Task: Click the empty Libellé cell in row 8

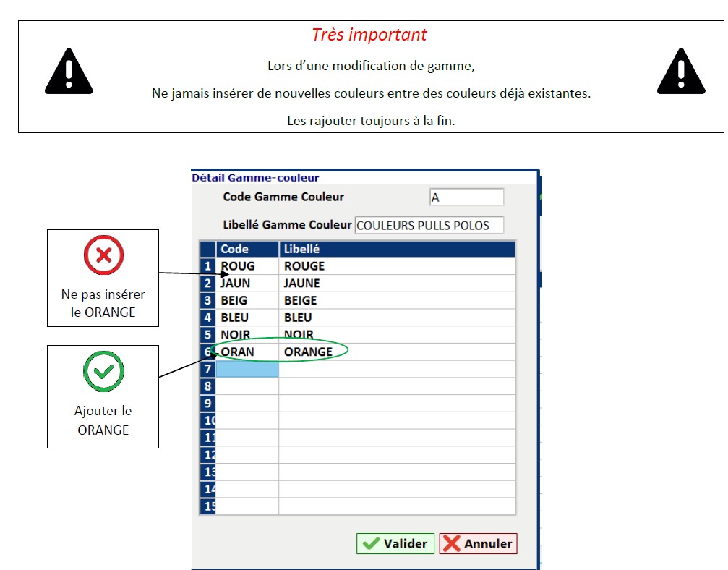Action: [x=396, y=386]
